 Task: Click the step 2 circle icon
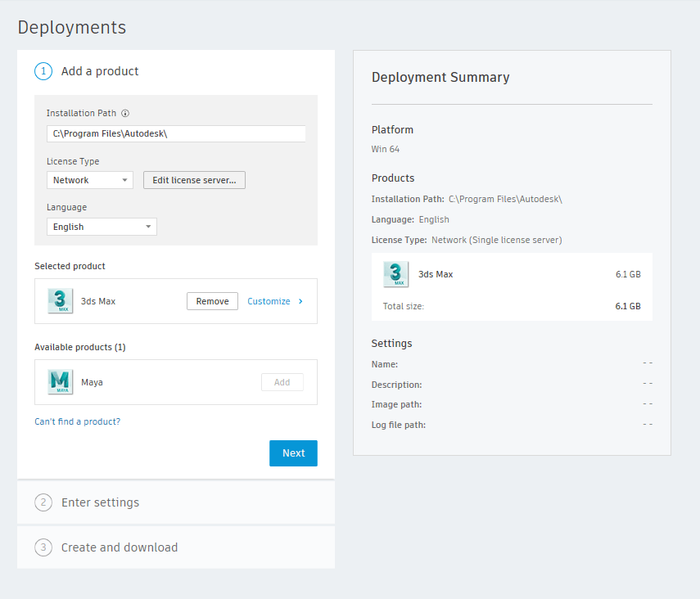point(43,502)
